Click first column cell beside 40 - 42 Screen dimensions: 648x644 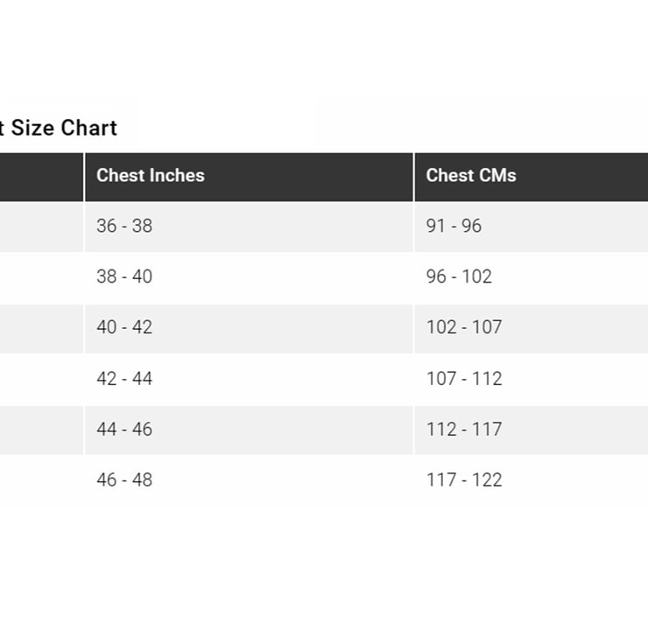pos(40,328)
